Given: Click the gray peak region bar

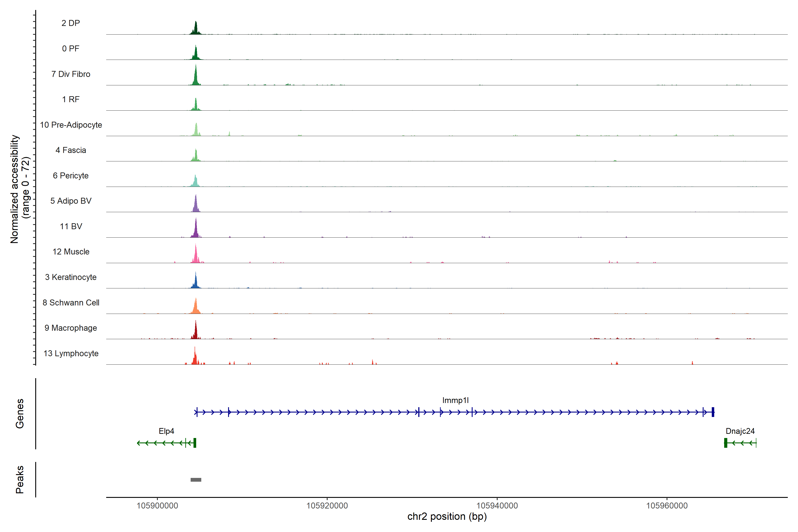Looking at the screenshot, I should pos(196,480).
